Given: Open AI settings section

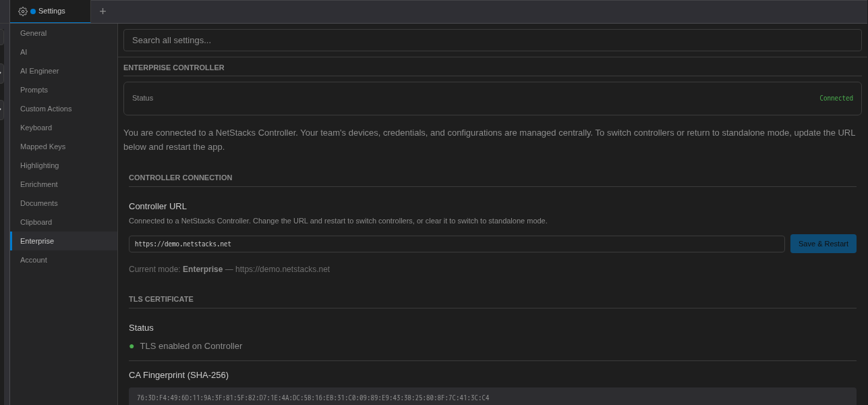Looking at the screenshot, I should click(x=64, y=52).
